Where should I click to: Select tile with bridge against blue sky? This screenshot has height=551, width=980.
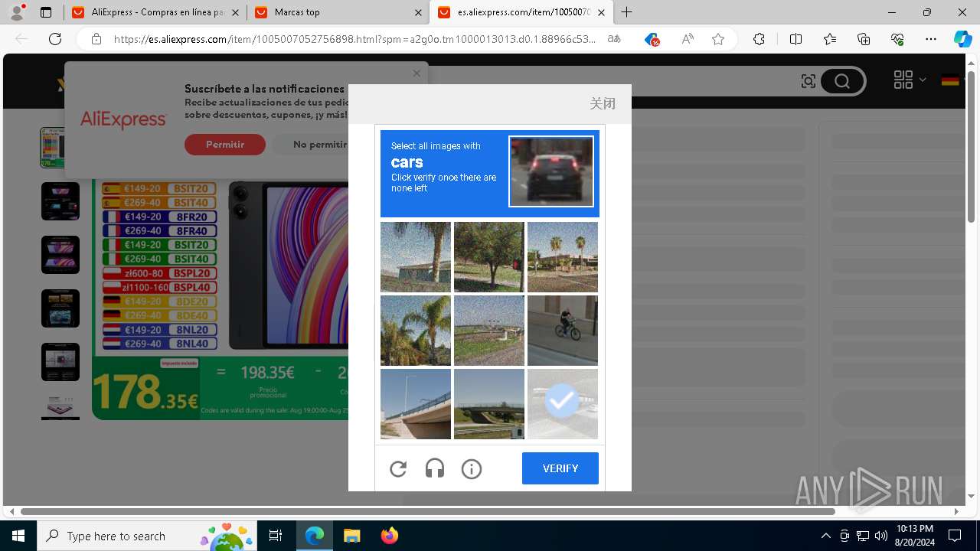(x=416, y=404)
